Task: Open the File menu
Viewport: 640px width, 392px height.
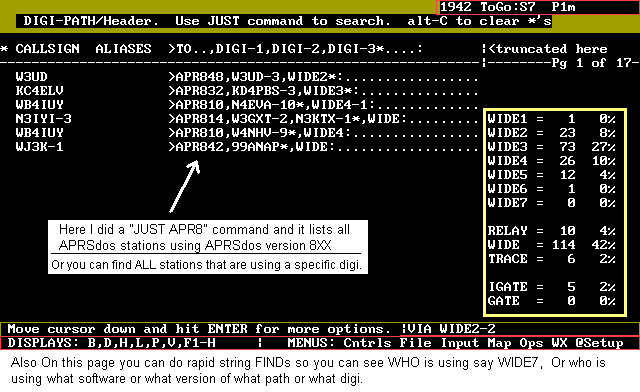Action: click(x=415, y=343)
